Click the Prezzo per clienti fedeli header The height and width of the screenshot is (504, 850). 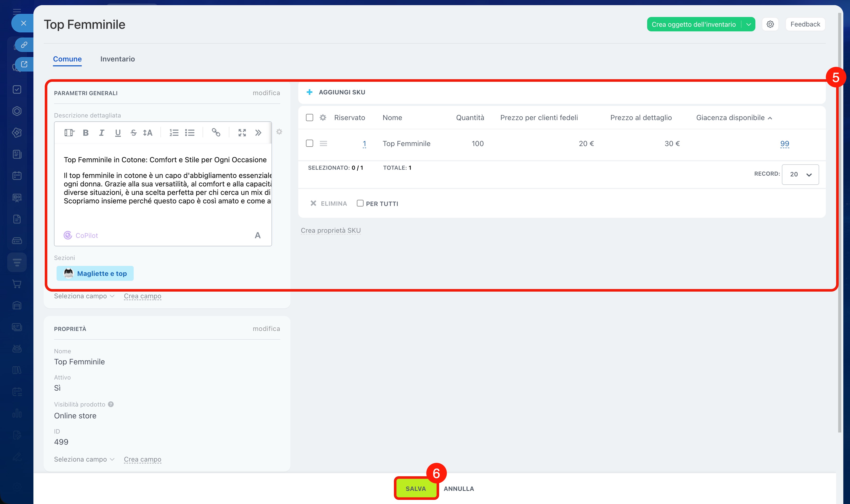(539, 118)
